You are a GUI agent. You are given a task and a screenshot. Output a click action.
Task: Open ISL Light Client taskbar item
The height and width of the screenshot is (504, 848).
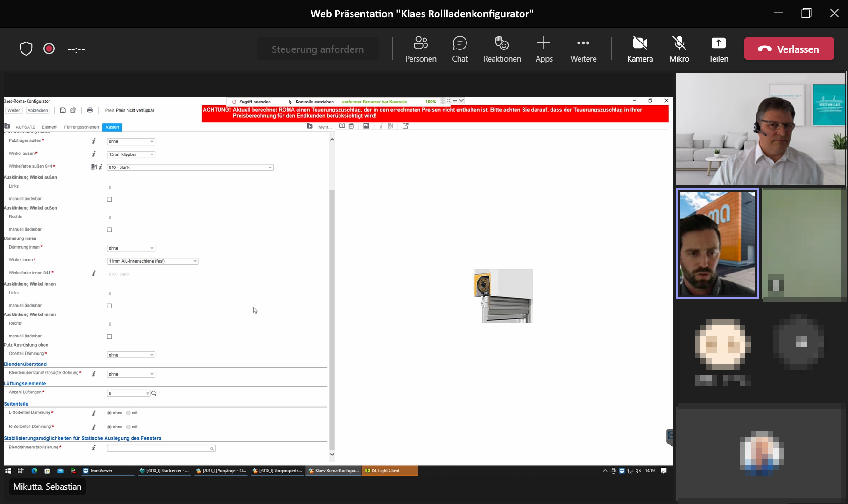[x=390, y=471]
